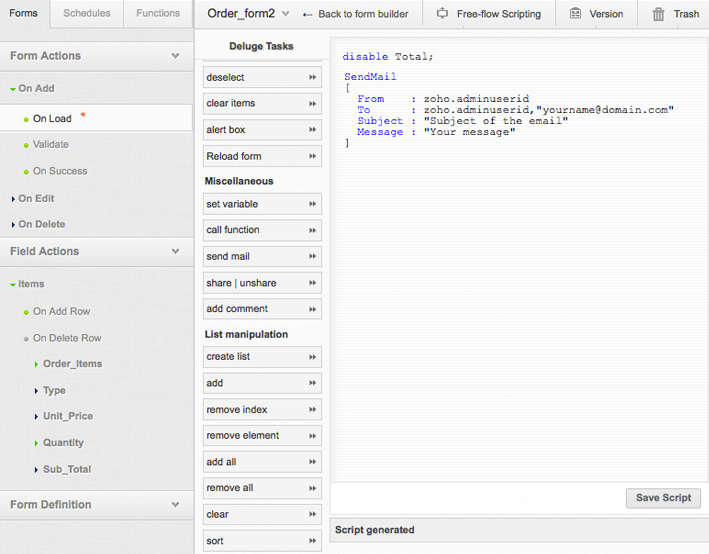Open the Order_form2 dropdown arrow
Viewport: 709px width, 554px height.
pyautogui.click(x=286, y=14)
